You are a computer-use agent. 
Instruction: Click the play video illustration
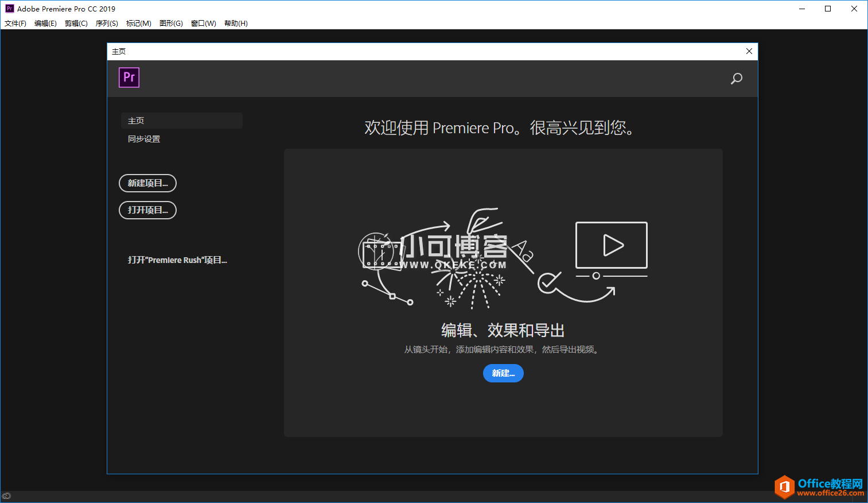click(612, 245)
